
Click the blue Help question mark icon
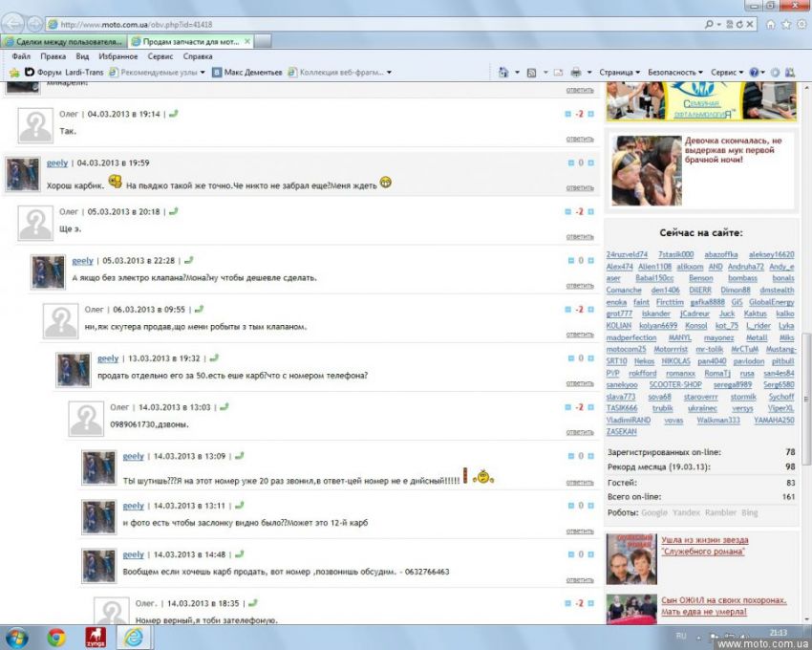(x=754, y=73)
